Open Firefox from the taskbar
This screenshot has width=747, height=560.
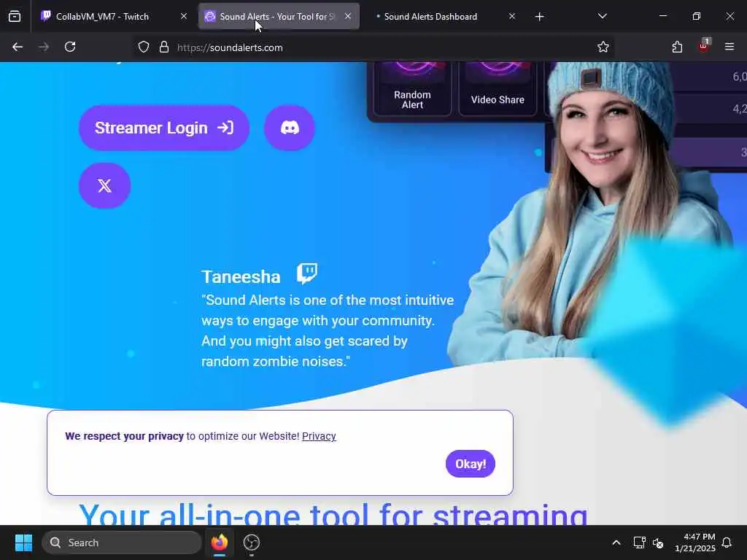pos(220,542)
